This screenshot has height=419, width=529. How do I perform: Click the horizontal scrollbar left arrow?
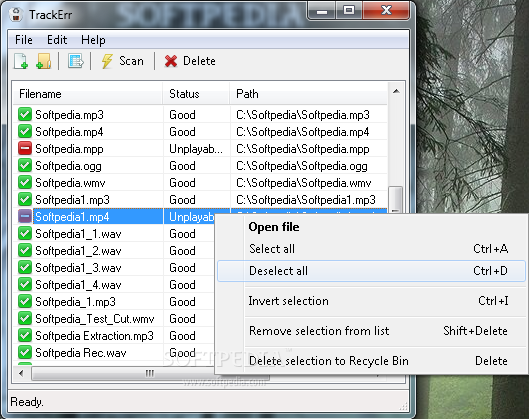21,373
